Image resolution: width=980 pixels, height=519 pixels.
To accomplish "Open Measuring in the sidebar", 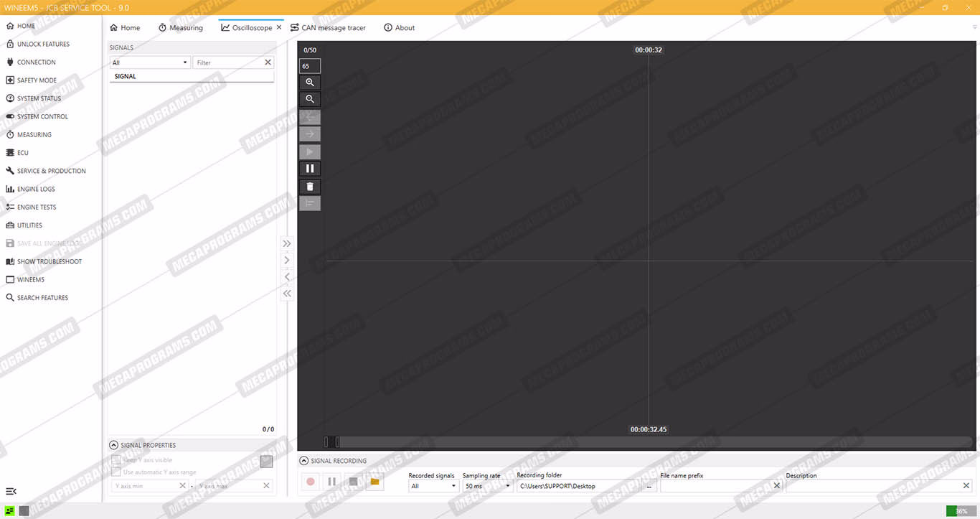I will pos(34,135).
